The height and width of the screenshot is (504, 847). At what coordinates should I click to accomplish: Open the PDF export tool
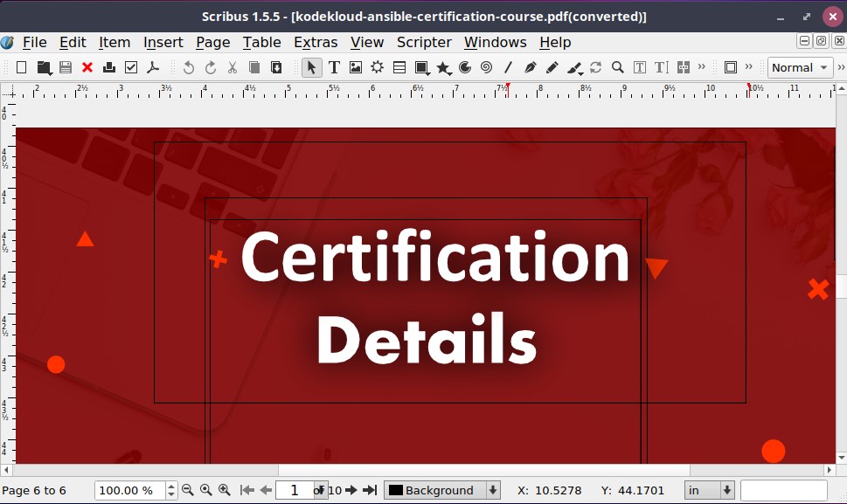pyautogui.click(x=153, y=67)
